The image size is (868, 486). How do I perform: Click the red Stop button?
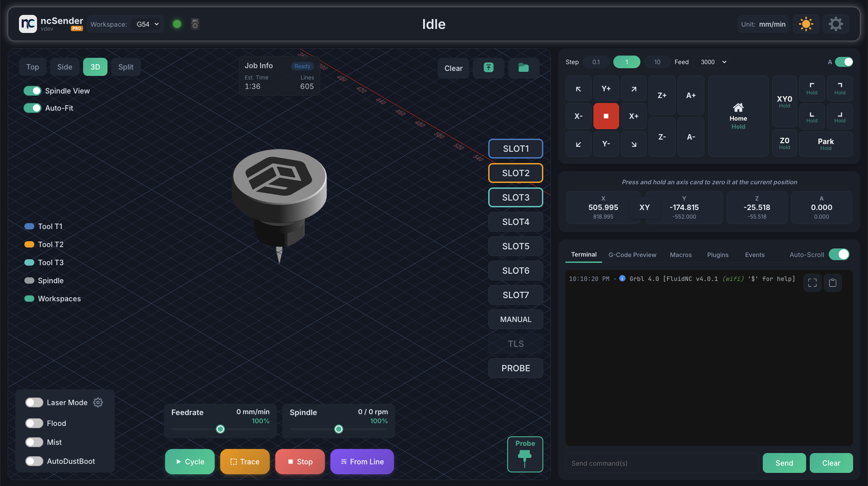coord(300,462)
